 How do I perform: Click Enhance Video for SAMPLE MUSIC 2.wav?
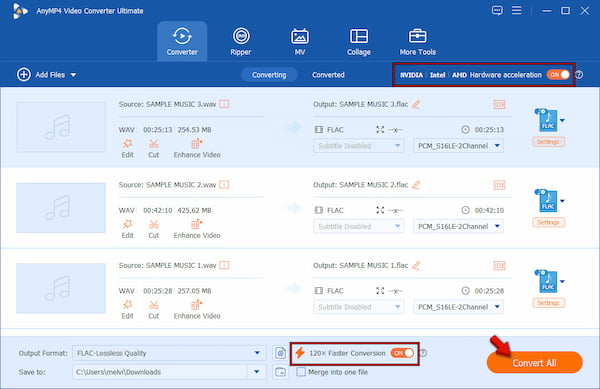pos(197,229)
